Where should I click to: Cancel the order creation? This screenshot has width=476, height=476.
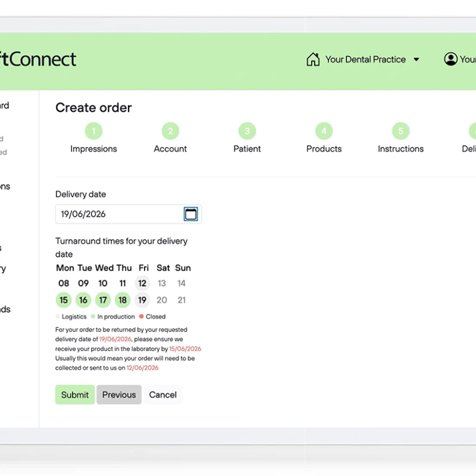pyautogui.click(x=163, y=394)
